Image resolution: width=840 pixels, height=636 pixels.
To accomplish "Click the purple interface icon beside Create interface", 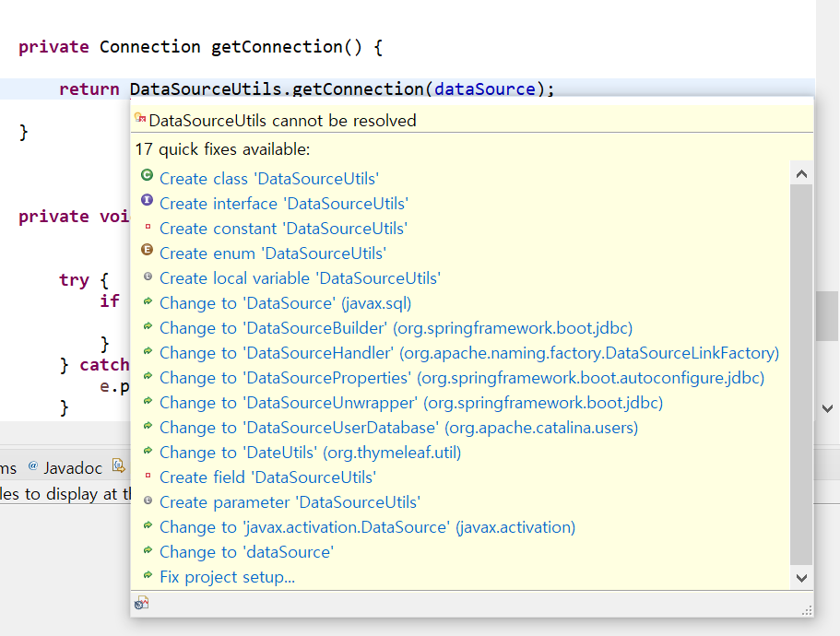I will (x=148, y=200).
